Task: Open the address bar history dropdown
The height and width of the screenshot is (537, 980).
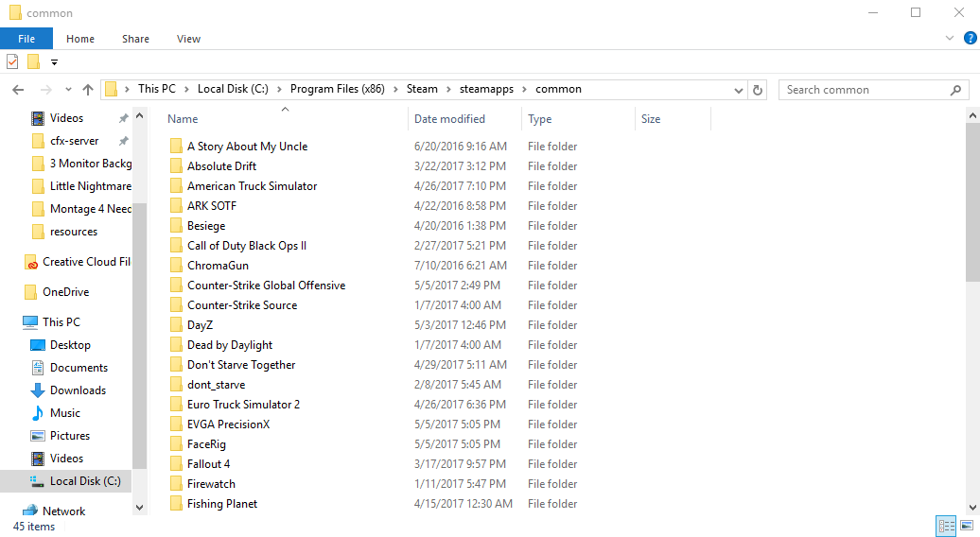Action: click(x=738, y=90)
